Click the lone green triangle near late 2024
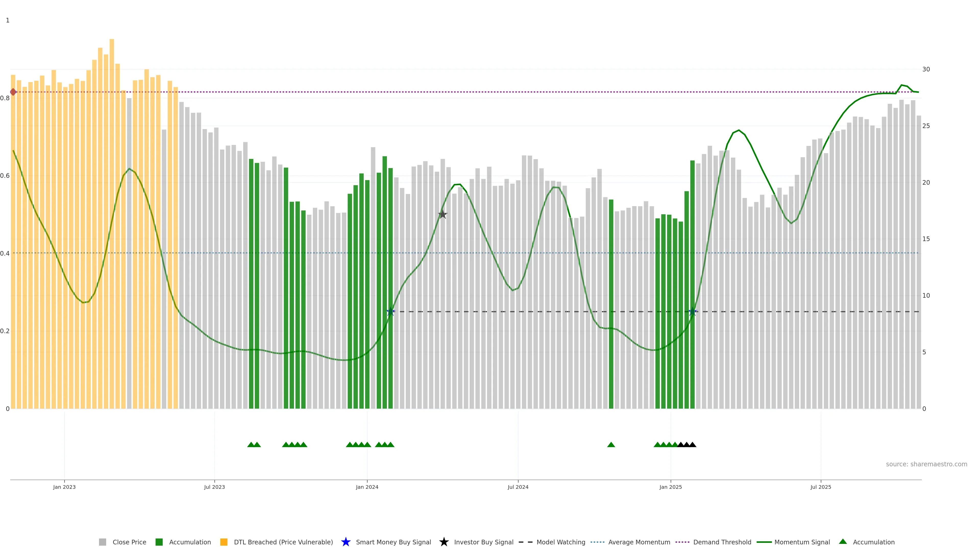Image resolution: width=980 pixels, height=551 pixels. pos(611,445)
